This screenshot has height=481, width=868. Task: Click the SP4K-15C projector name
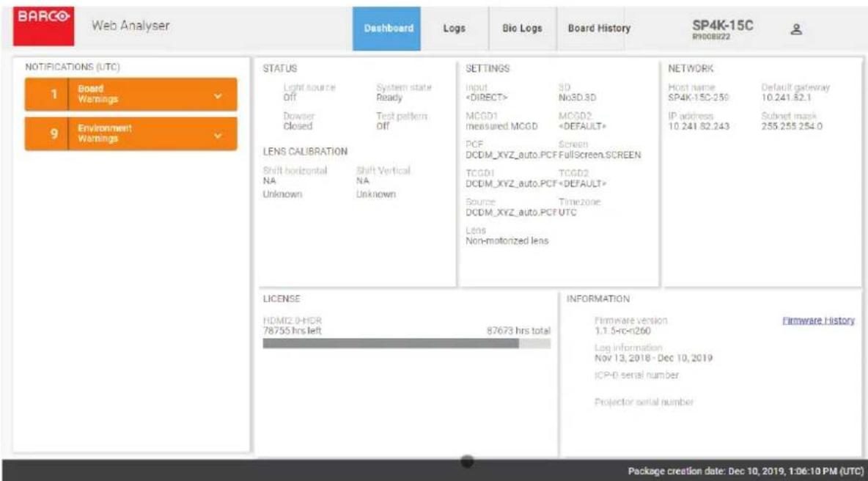tap(722, 26)
